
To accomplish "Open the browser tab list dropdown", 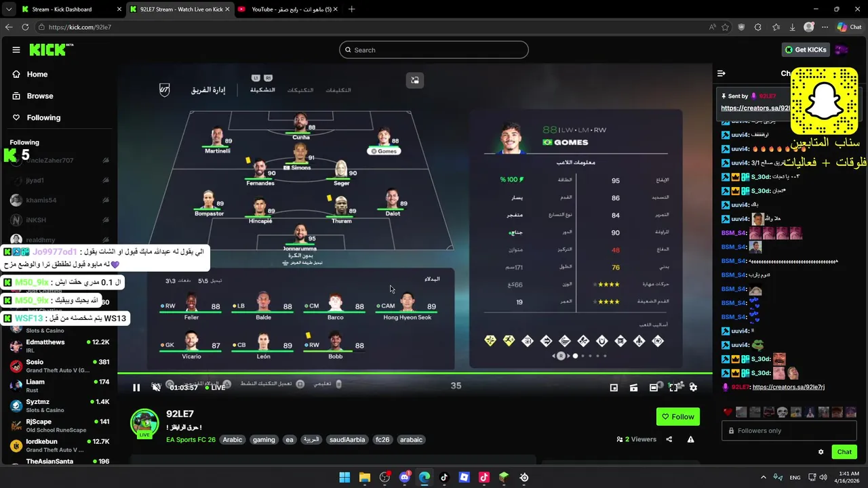I will click(x=8, y=9).
